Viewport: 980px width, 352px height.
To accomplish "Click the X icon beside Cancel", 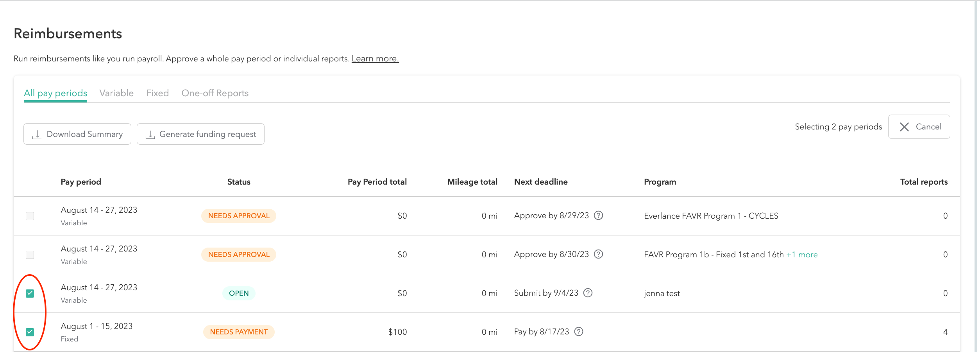I will click(x=904, y=127).
